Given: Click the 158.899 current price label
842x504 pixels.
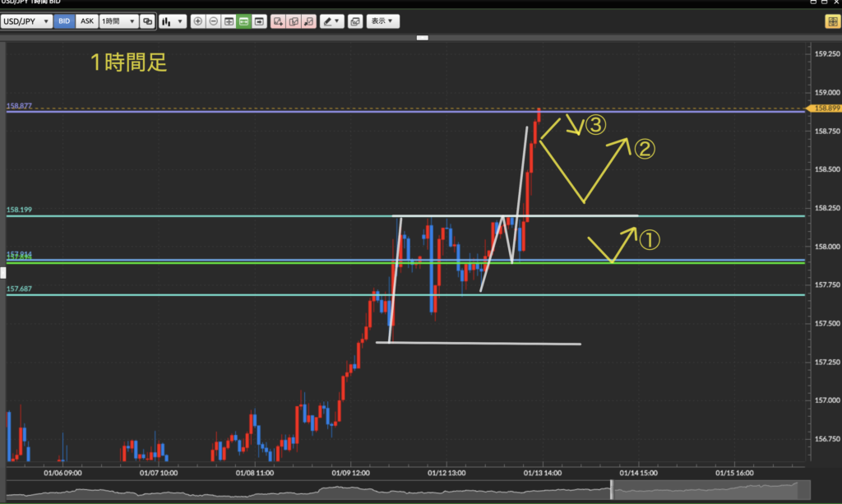Looking at the screenshot, I should 824,109.
